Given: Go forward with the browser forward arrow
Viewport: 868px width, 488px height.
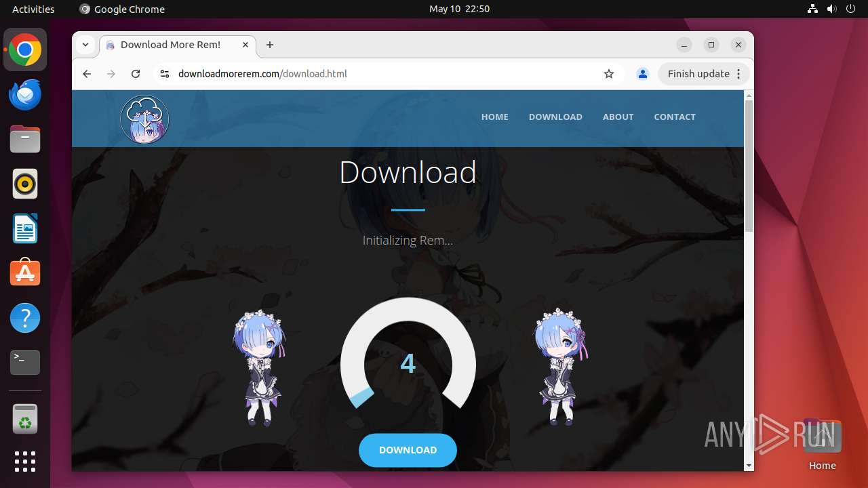Looking at the screenshot, I should 111,74.
